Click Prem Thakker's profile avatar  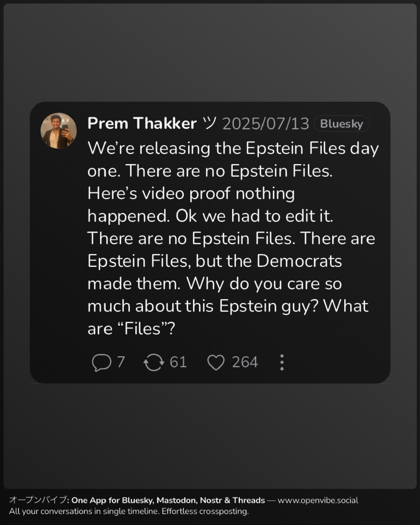tap(59, 131)
